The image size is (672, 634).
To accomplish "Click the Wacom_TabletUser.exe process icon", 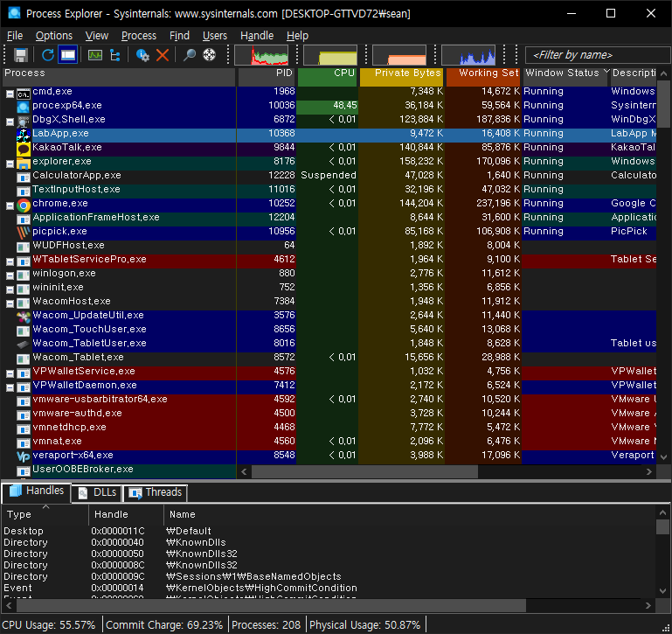I will coord(23,345).
